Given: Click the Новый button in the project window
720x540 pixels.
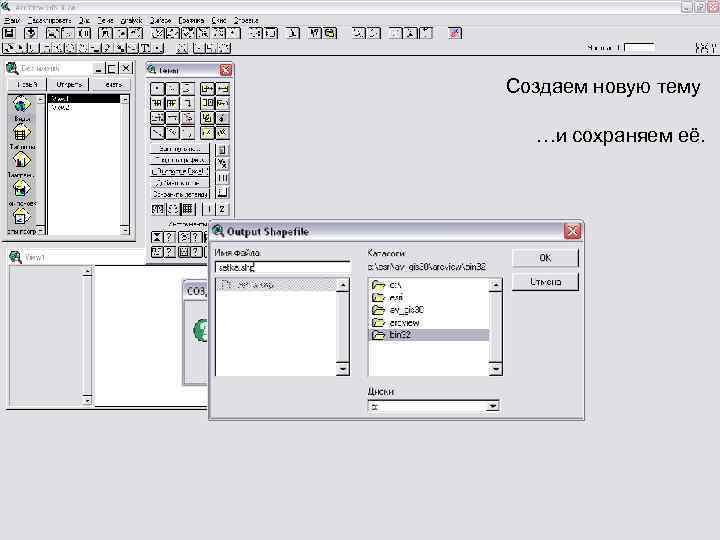Looking at the screenshot, I should 27,84.
